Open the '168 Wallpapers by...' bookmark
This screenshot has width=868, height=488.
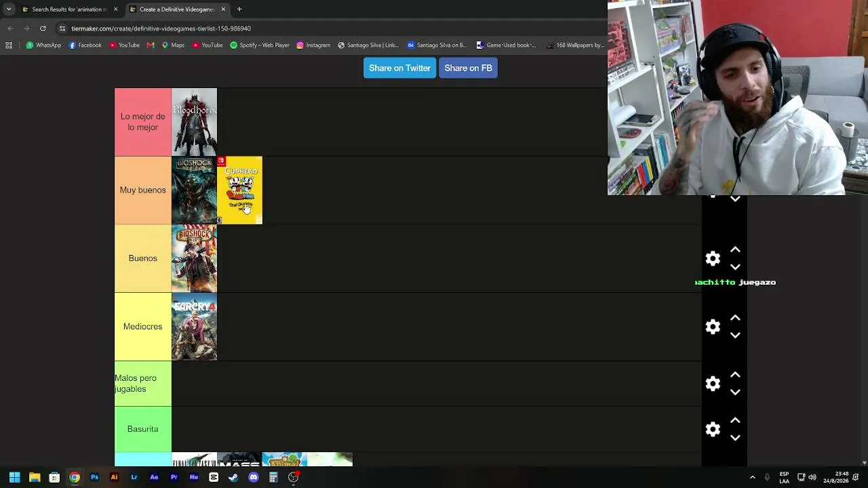click(575, 45)
